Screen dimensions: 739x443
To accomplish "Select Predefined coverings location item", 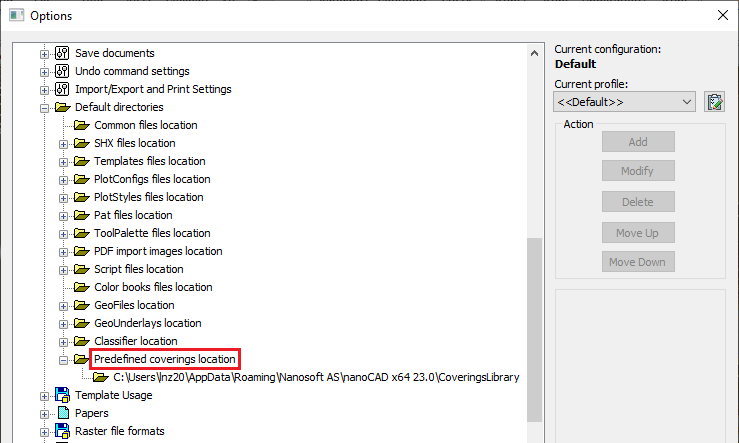I will pos(165,359).
